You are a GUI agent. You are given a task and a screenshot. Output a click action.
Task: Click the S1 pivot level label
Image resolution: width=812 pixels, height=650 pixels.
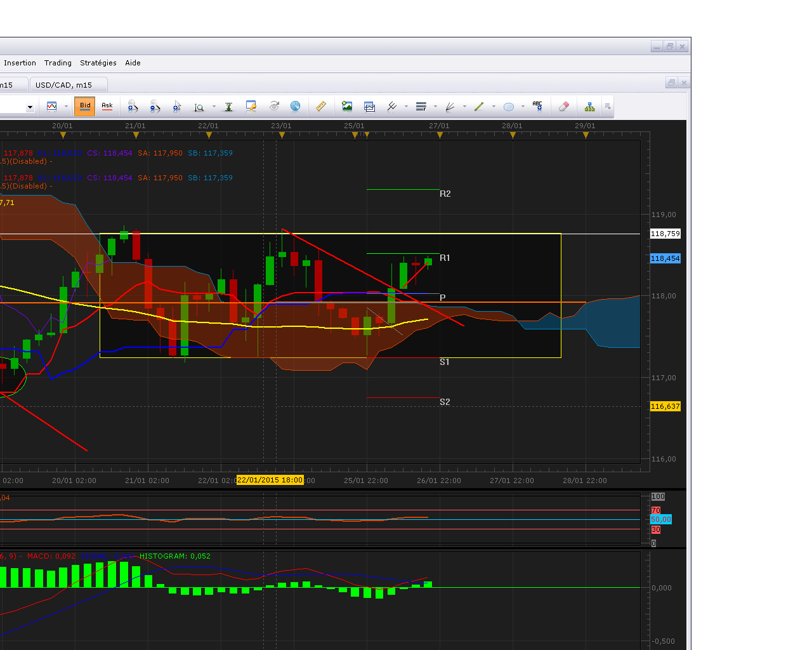[x=445, y=362]
